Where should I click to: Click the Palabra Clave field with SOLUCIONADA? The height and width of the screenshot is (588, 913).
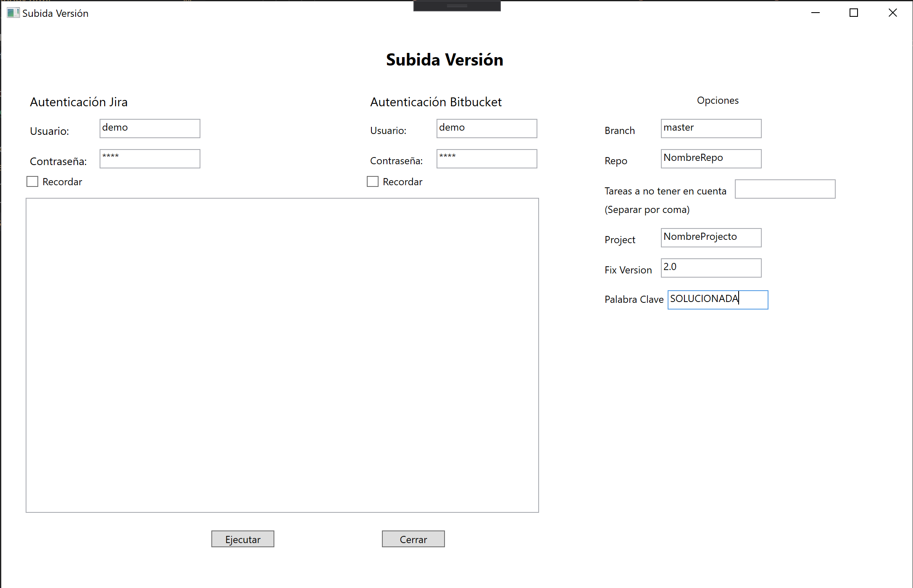[718, 300]
